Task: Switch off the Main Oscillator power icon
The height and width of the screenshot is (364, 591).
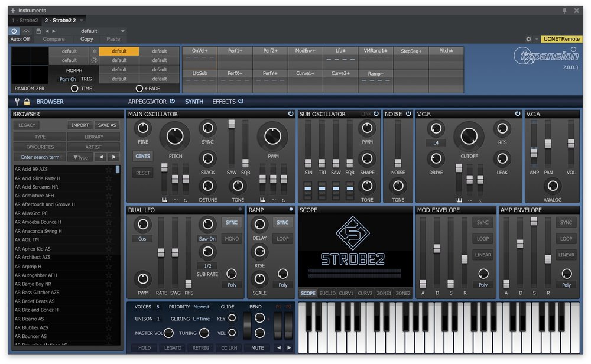Action: 291,113
